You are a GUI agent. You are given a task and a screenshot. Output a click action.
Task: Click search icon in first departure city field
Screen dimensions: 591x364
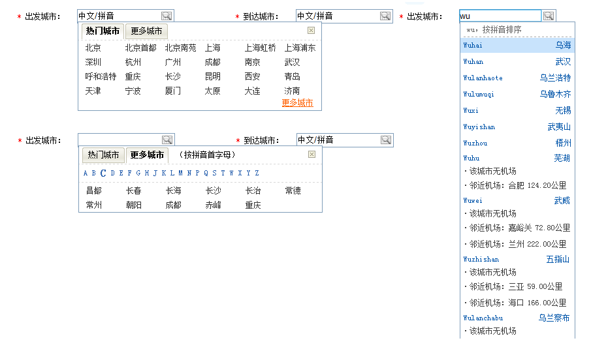coord(167,16)
